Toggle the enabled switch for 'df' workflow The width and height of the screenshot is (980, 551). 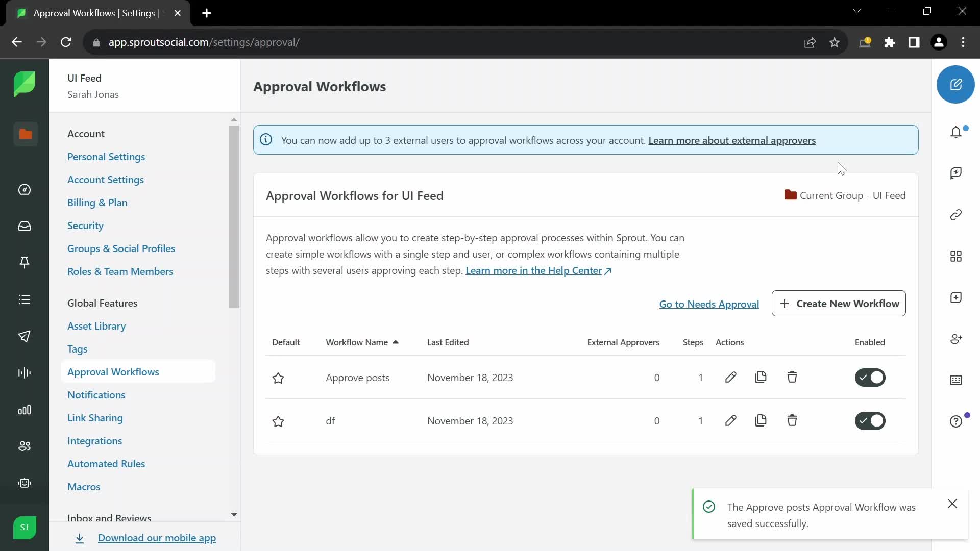pos(870,420)
